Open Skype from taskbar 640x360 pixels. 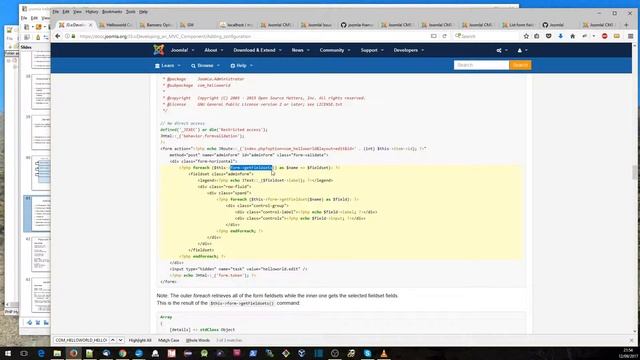tap(367, 353)
